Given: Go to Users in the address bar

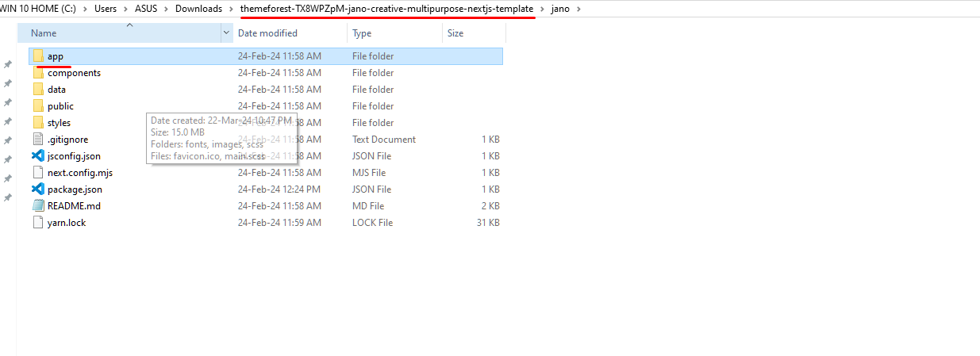Looking at the screenshot, I should [x=106, y=9].
